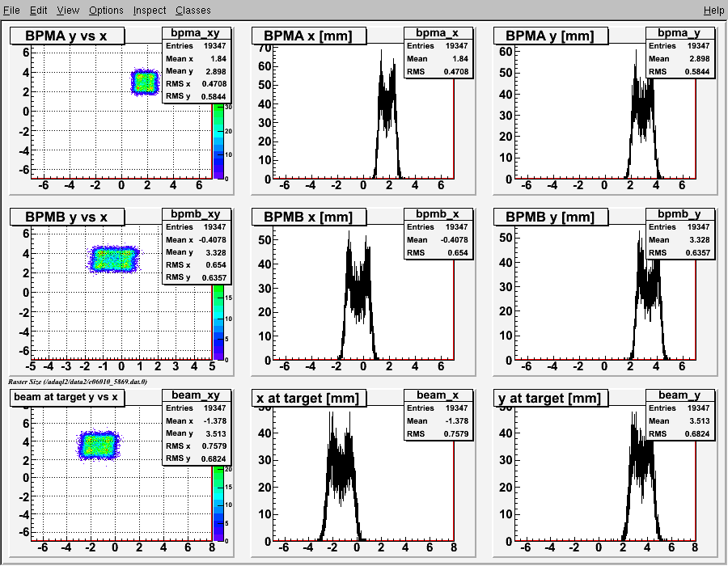Select the 'BPMB x [mm]' plot title
Viewport: 728px width, 566px height.
point(309,217)
